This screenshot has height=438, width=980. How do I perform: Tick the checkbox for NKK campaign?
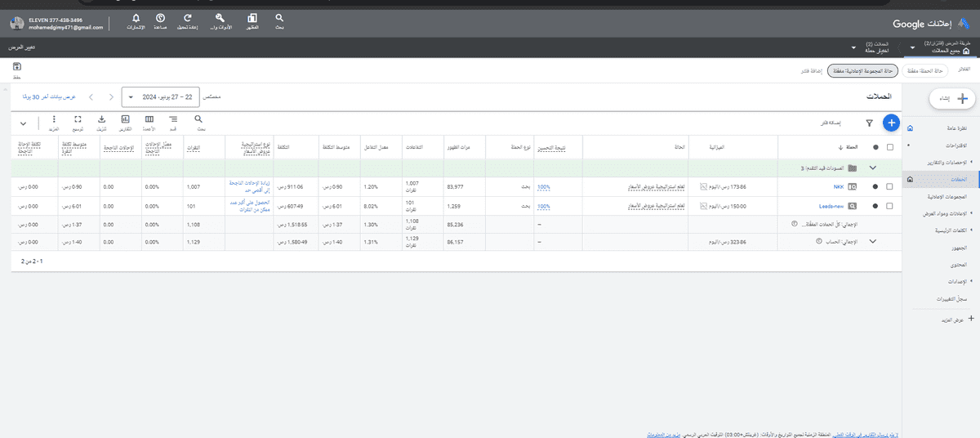pos(889,186)
